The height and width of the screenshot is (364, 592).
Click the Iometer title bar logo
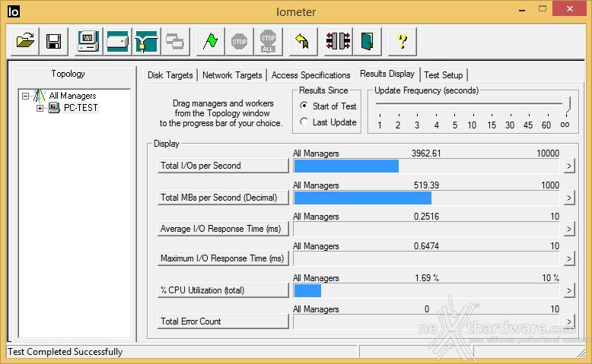click(x=13, y=11)
